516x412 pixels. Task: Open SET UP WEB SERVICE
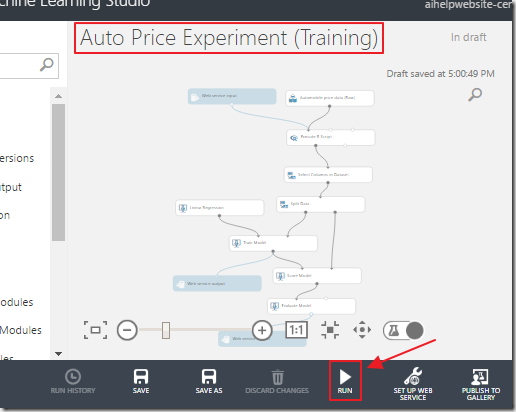point(413,384)
